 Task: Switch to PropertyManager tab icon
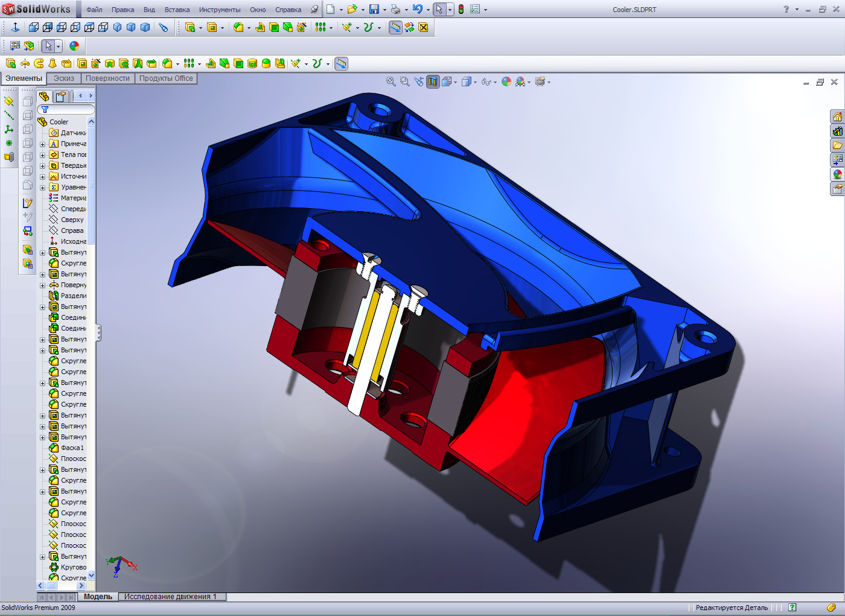coord(61,97)
